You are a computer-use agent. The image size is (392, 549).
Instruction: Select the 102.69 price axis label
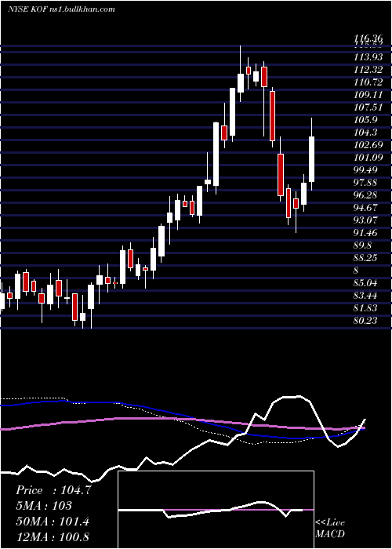coord(368,145)
